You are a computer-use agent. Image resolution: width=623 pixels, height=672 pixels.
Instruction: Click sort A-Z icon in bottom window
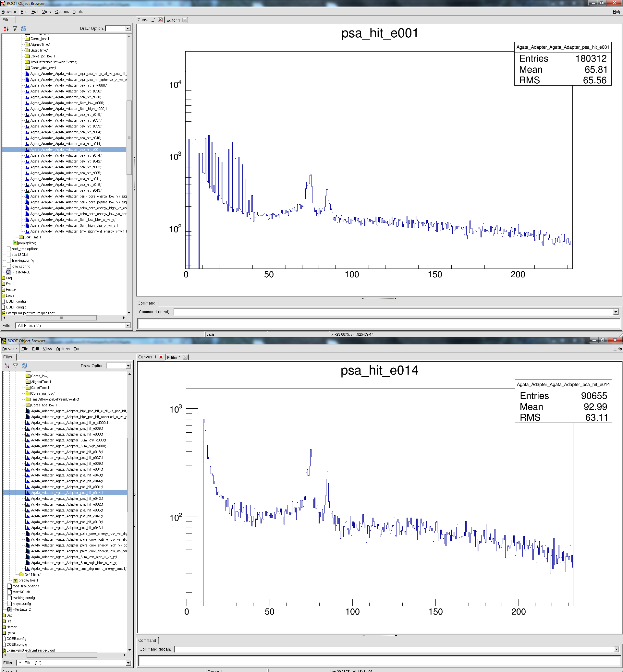[7, 366]
